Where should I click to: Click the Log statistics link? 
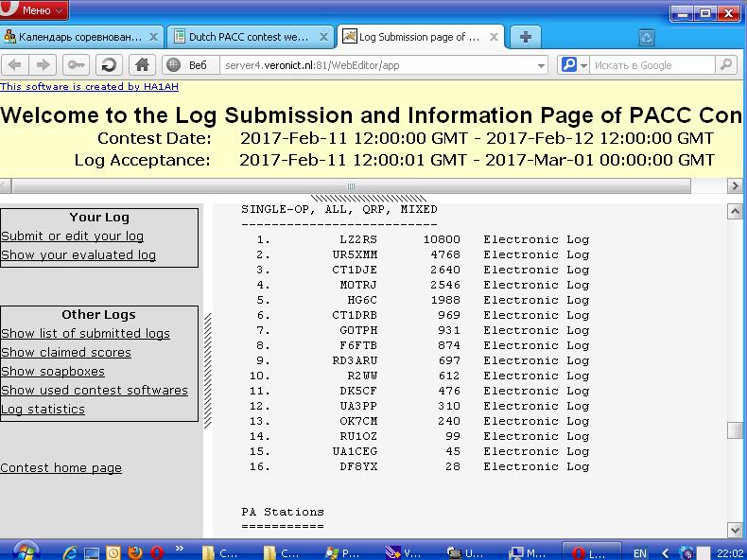tap(43, 409)
